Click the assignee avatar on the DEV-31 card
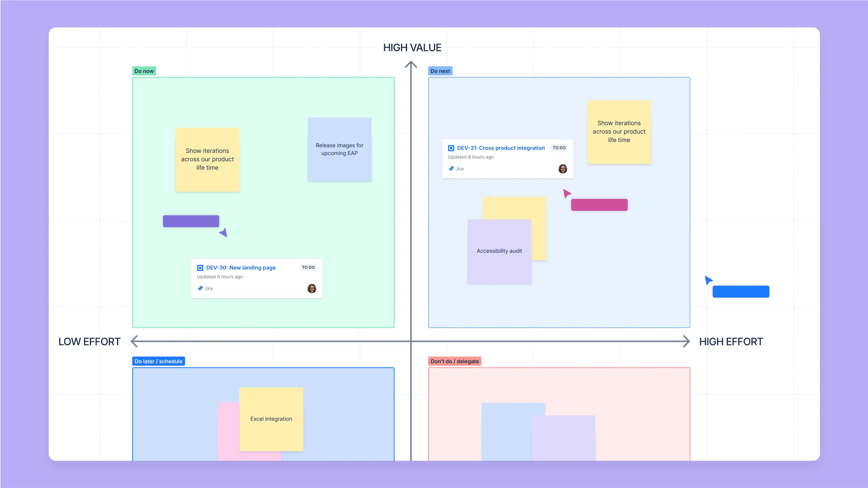This screenshot has width=868, height=488. (563, 169)
